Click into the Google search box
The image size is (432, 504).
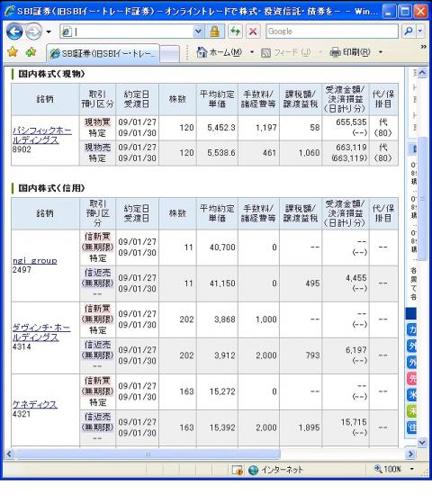tap(332, 31)
